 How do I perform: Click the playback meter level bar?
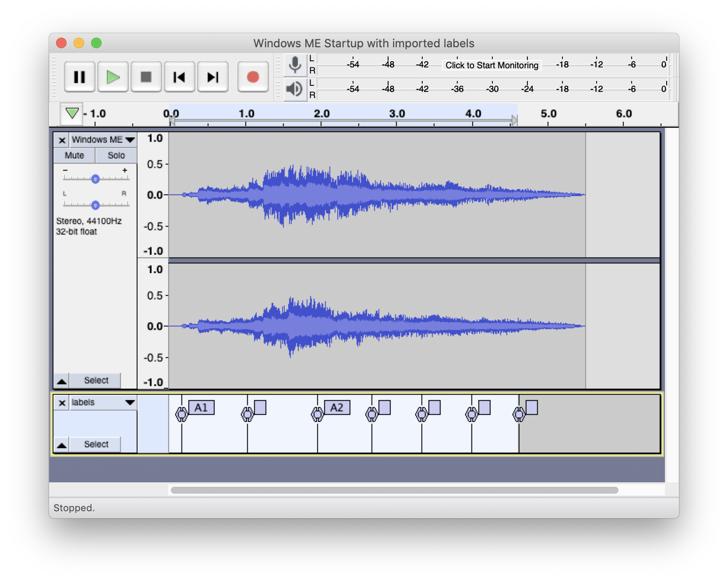point(493,89)
